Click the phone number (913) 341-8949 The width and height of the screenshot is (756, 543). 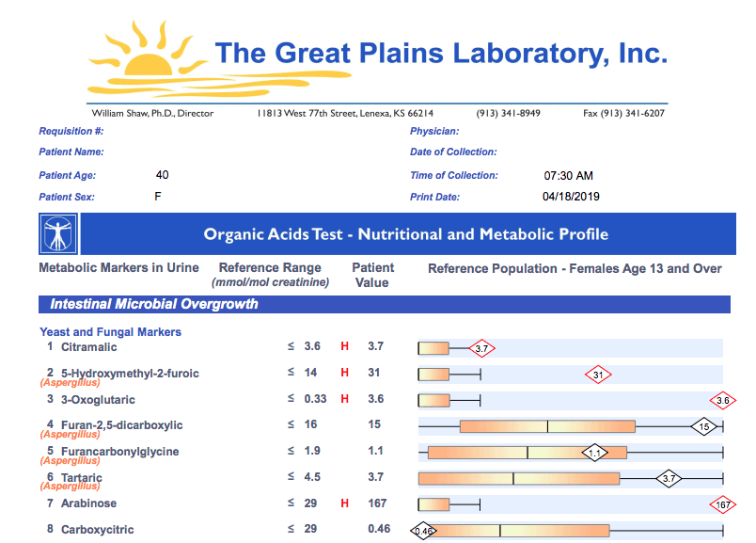(x=508, y=114)
